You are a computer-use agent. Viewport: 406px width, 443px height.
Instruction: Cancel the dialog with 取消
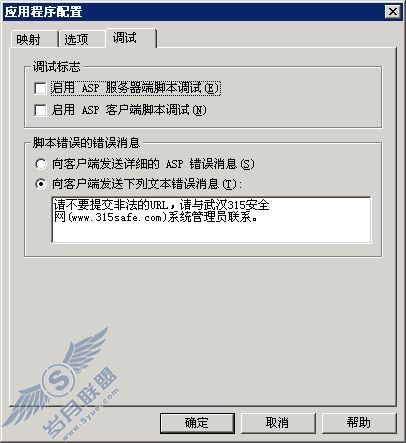coord(278,423)
